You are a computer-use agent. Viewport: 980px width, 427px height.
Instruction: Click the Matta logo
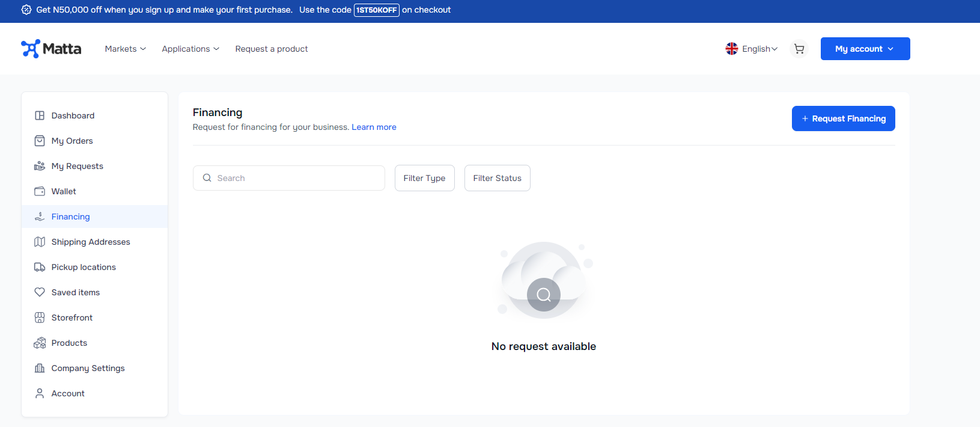pos(51,49)
